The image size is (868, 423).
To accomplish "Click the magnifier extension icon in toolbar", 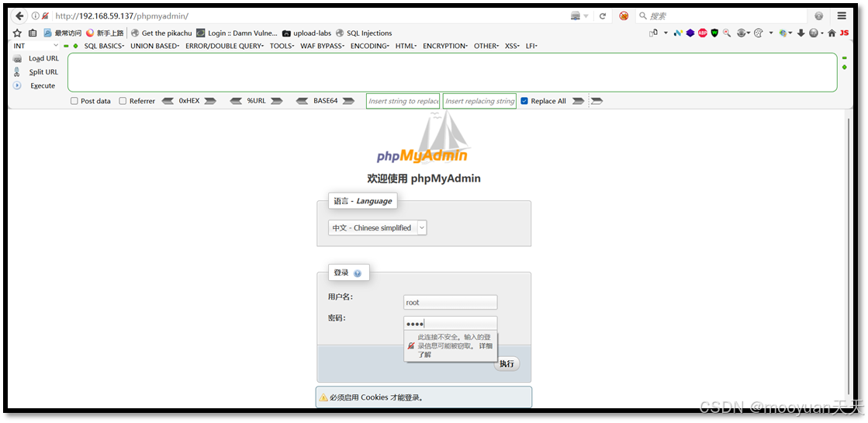I will click(727, 33).
